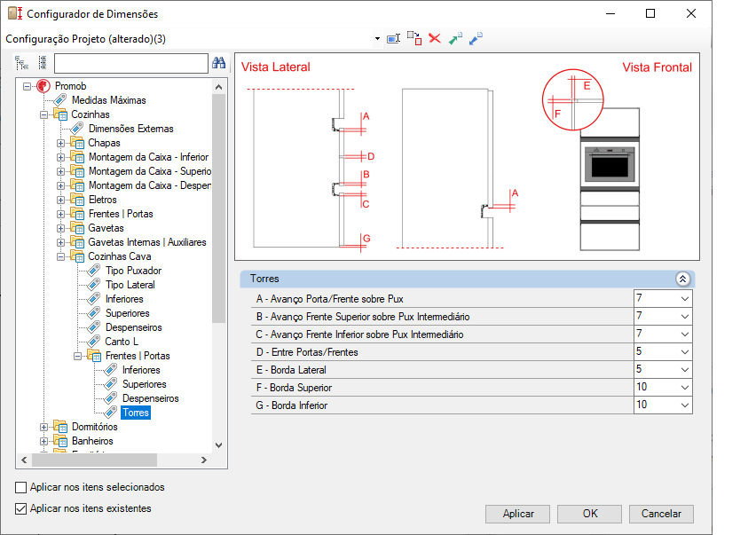Open the D - Entre Portas/Frentes dropdown

684,352
